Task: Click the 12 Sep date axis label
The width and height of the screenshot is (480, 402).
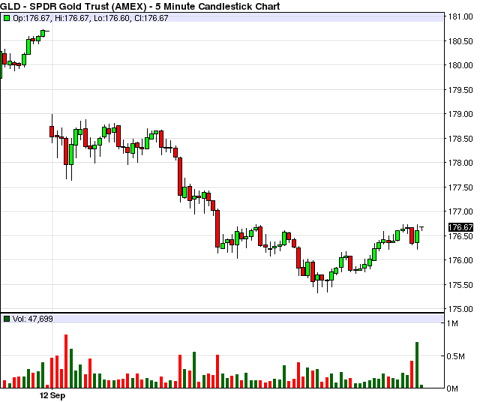Action: pyautogui.click(x=52, y=396)
